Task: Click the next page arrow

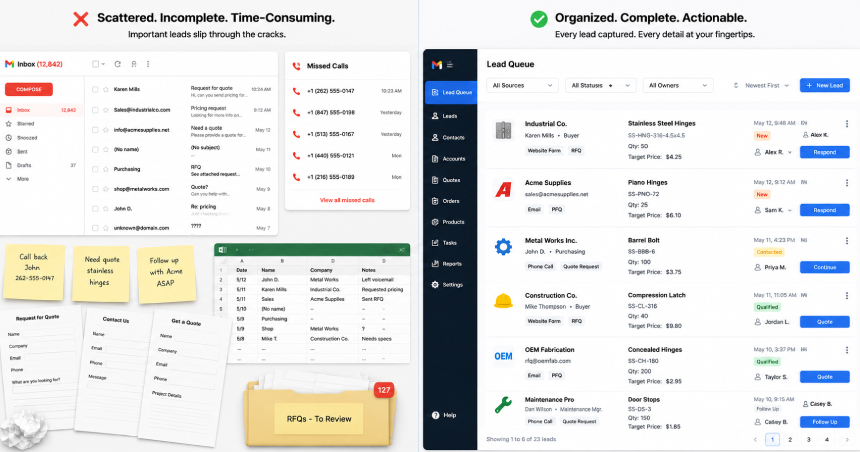Action: point(847,439)
